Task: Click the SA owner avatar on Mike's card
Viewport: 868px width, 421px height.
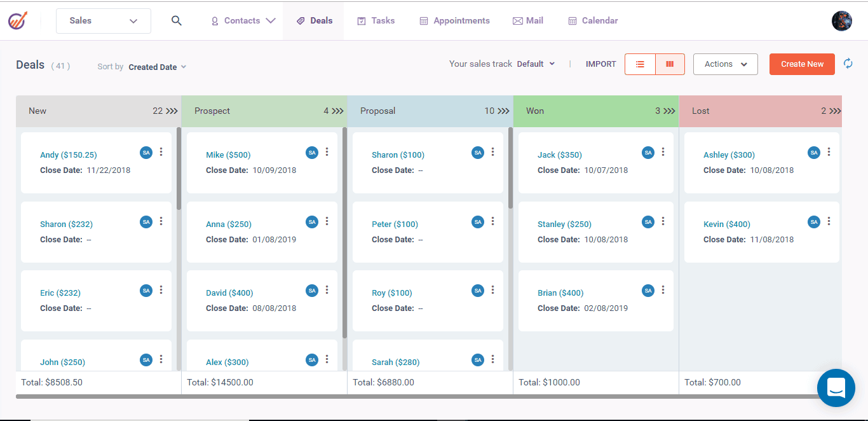Action: [312, 152]
